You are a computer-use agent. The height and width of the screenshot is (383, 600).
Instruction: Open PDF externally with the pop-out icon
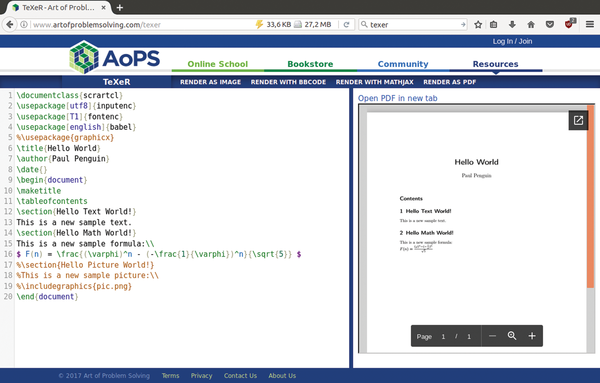578,120
